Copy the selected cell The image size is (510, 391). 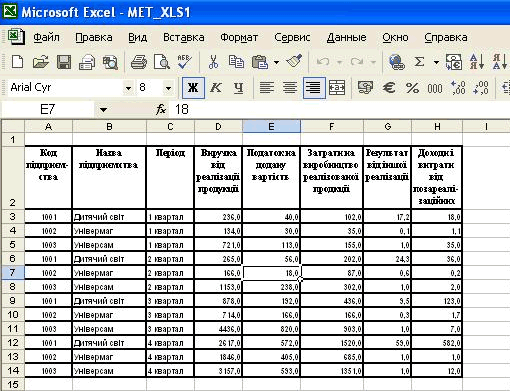pyautogui.click(x=236, y=62)
